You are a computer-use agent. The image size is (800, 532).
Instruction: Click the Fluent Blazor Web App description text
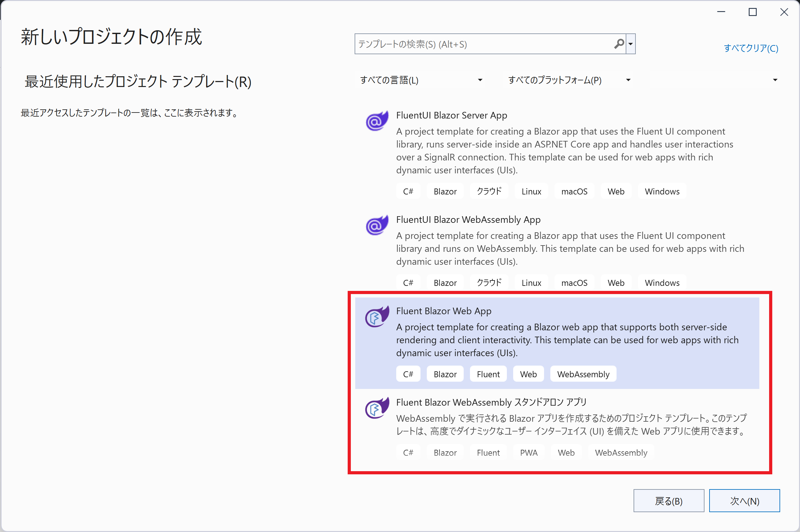coord(567,340)
